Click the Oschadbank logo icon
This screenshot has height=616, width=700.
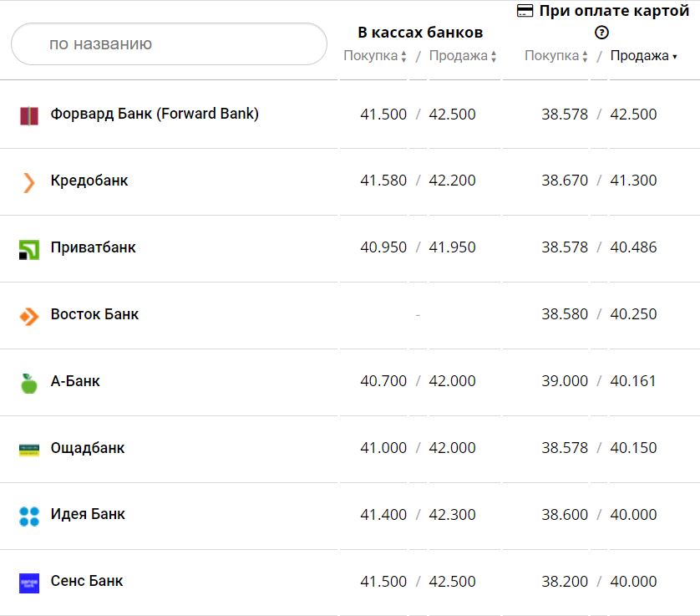point(29,450)
